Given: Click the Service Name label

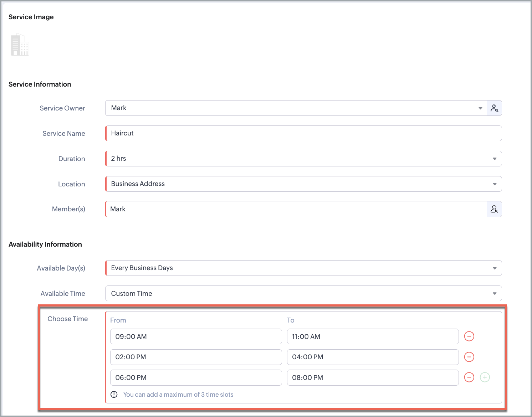Looking at the screenshot, I should tap(64, 133).
